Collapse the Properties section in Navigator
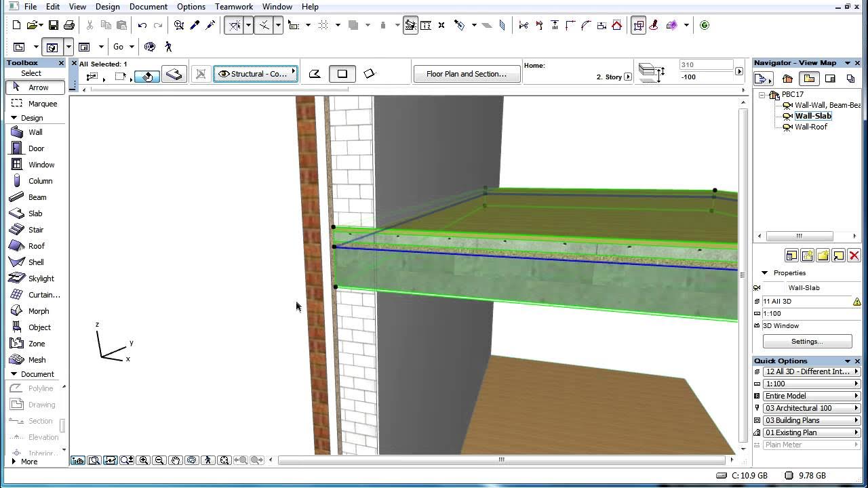Image resolution: width=868 pixels, height=488 pixels. (x=765, y=272)
